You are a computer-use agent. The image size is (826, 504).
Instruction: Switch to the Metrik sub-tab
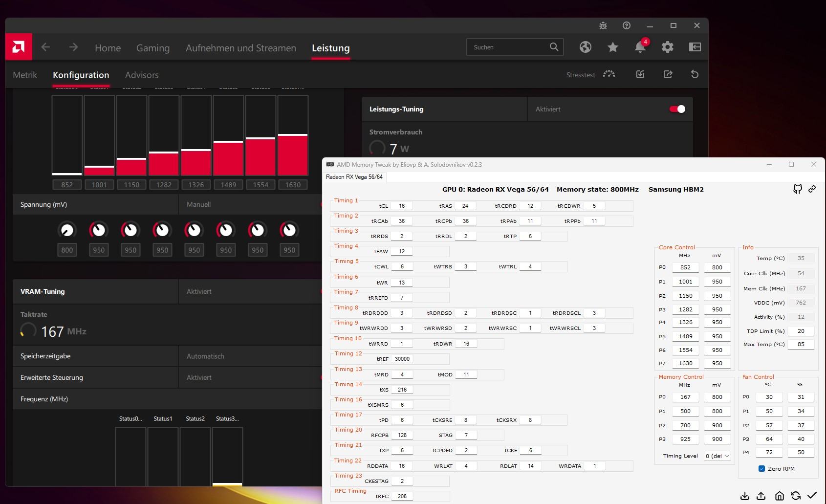point(25,75)
